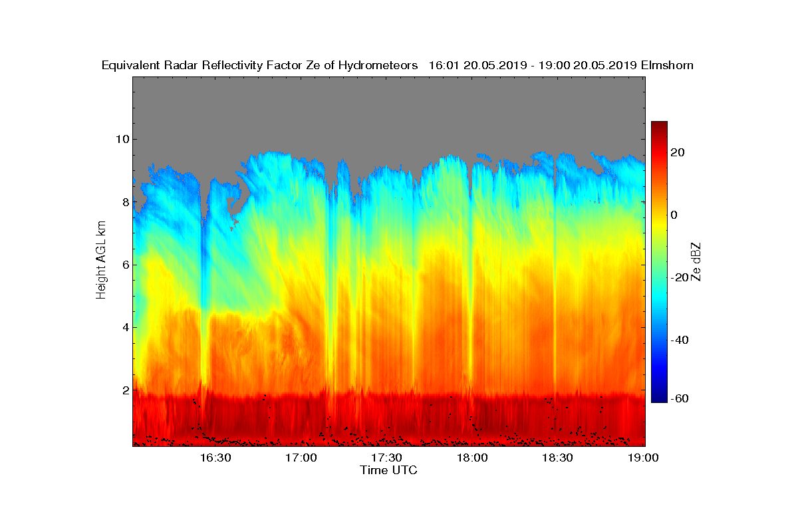Viewport: 798px width, 532px height.
Task: Click the plot title text
Action: point(398,65)
